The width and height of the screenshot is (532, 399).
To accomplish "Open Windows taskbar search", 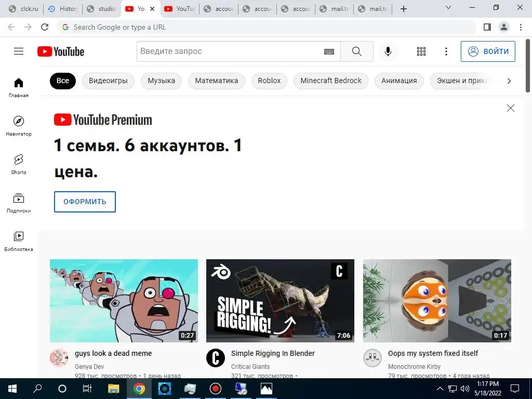I will pos(37,389).
